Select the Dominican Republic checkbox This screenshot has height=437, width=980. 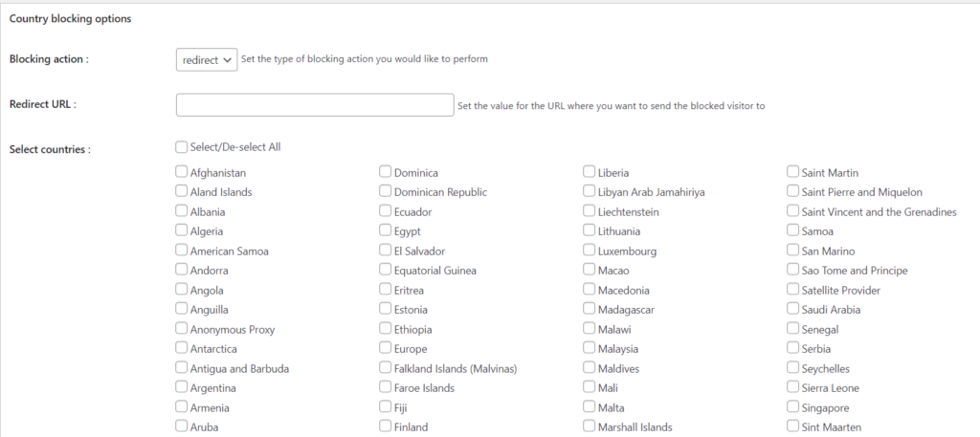386,191
